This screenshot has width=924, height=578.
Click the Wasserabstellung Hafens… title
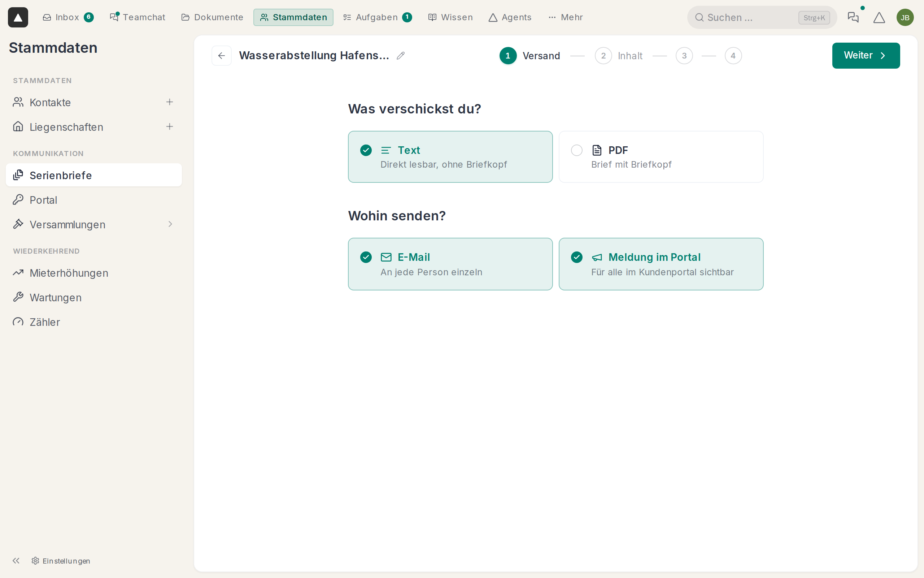[x=314, y=55]
